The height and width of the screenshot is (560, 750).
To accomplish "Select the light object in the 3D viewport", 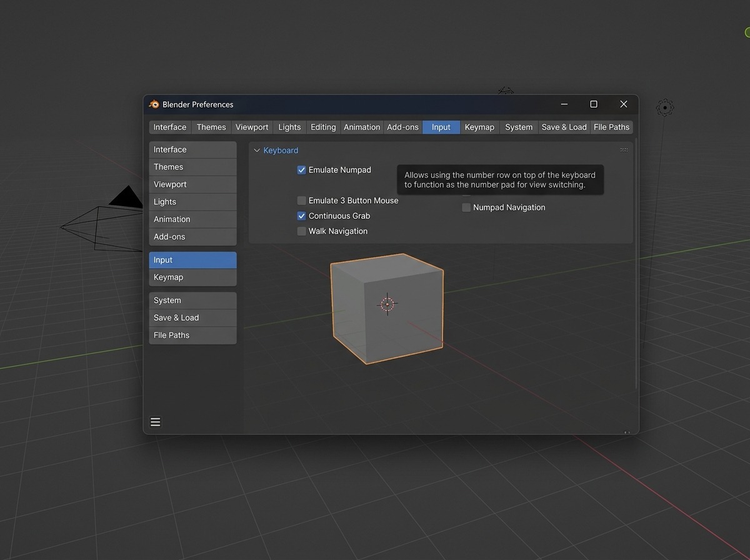I will coord(665,107).
